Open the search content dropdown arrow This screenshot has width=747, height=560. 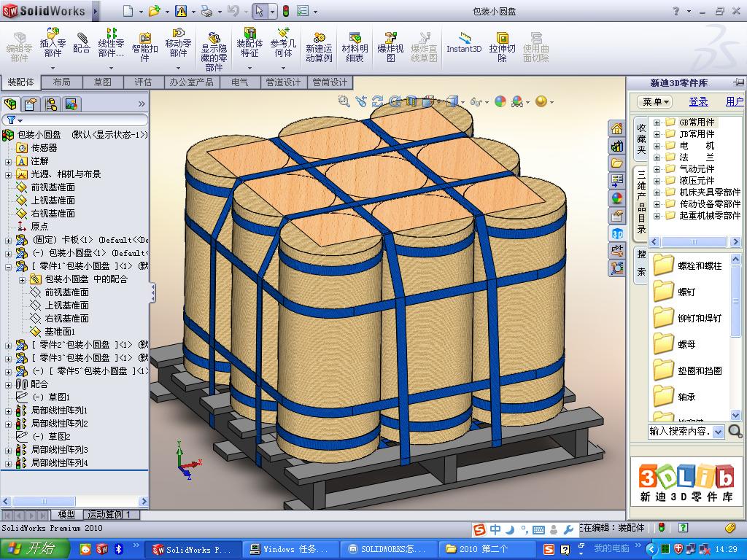719,432
